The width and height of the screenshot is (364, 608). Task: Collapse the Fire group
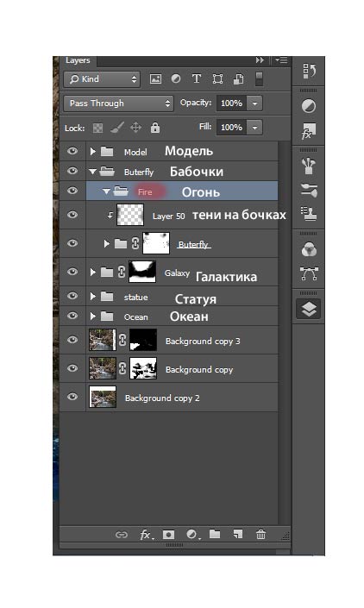(106, 191)
